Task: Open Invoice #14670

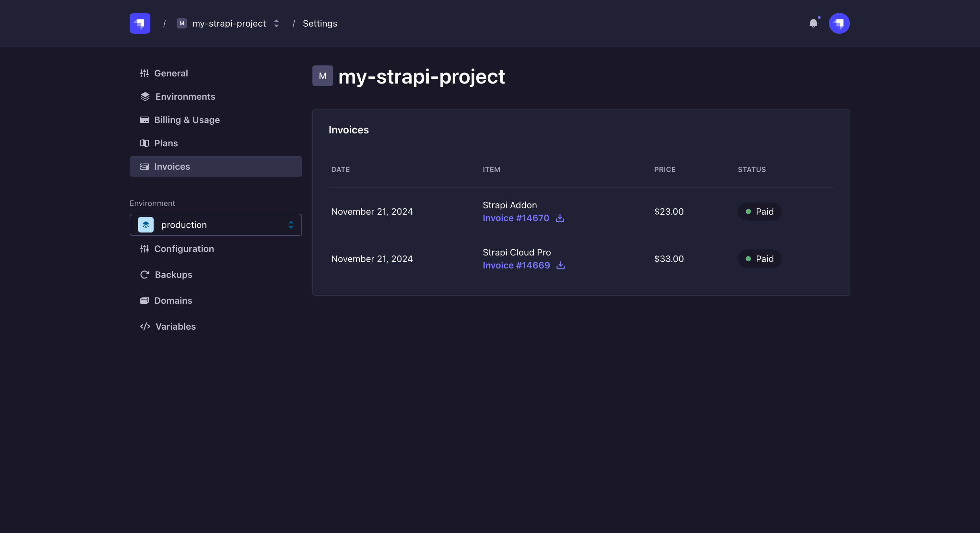Action: tap(516, 218)
